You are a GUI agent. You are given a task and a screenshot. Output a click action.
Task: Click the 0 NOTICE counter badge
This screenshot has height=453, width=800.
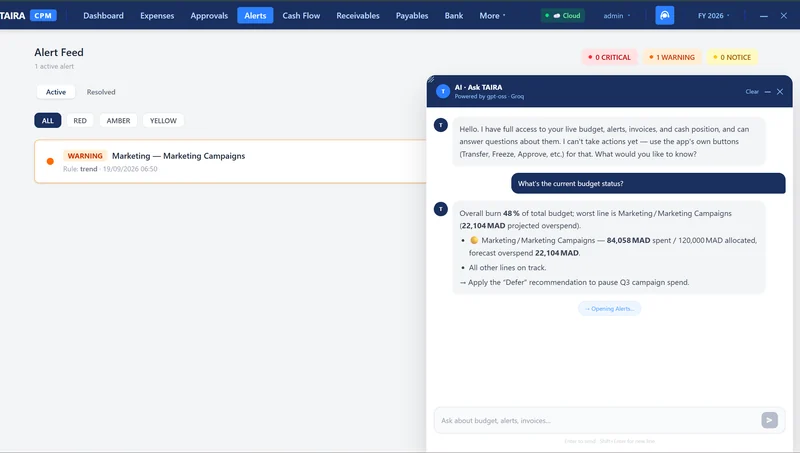732,57
